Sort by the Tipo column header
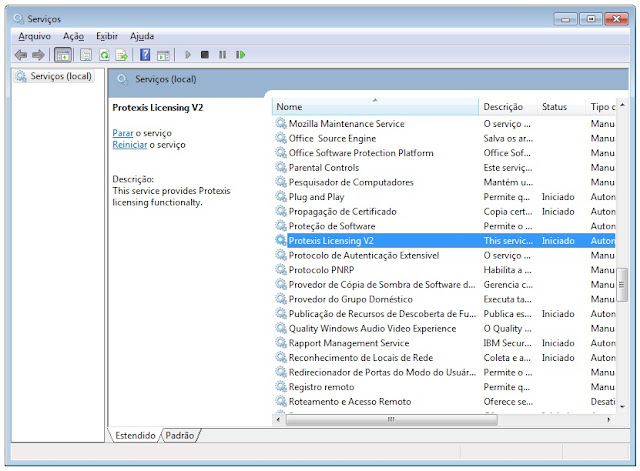Screen dimensions: 640x471 [x=601, y=107]
